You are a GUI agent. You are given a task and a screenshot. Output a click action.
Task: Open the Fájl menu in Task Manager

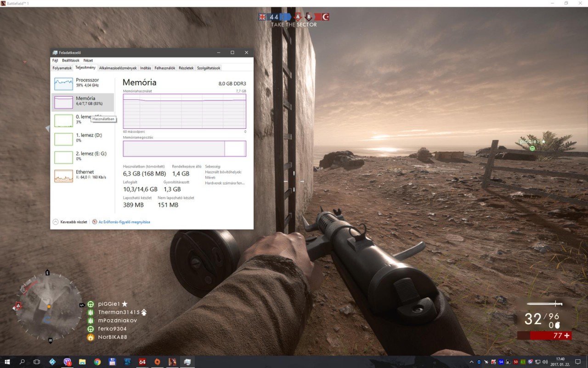(x=55, y=60)
